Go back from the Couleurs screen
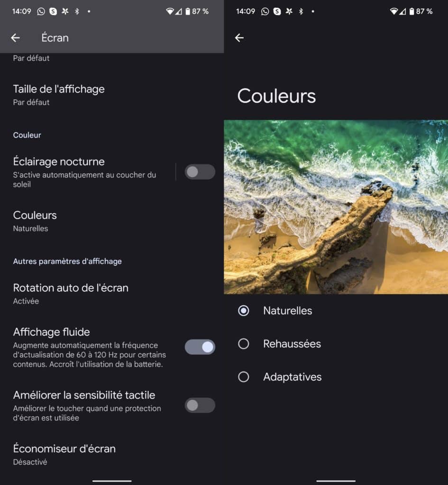The height and width of the screenshot is (485, 448). pyautogui.click(x=239, y=38)
